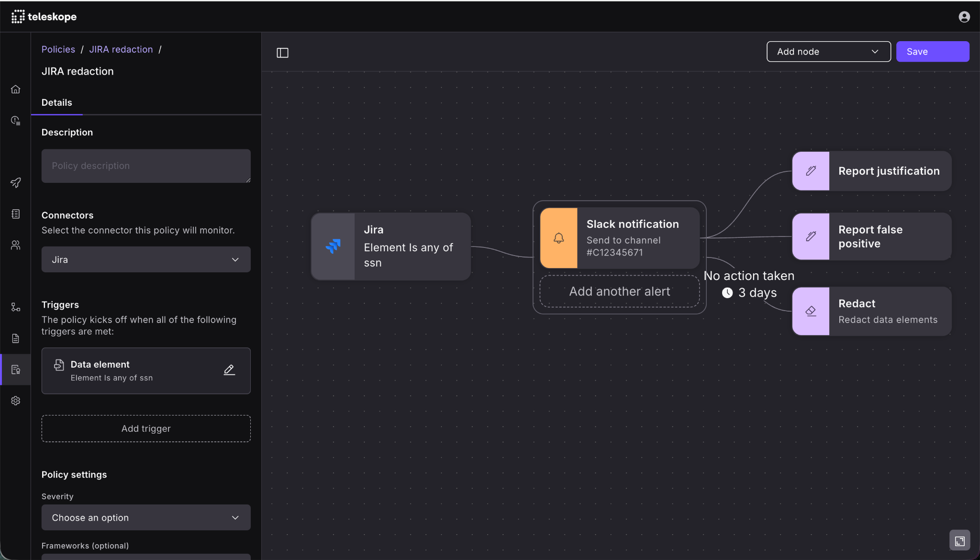
Task: Open the insights lightbulb sidebar icon
Action: [x=16, y=121]
